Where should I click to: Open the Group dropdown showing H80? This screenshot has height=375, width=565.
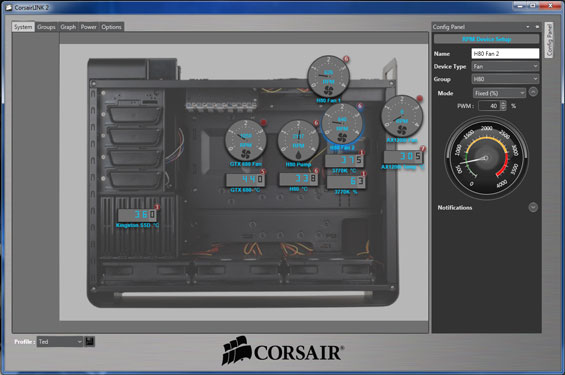(x=506, y=79)
